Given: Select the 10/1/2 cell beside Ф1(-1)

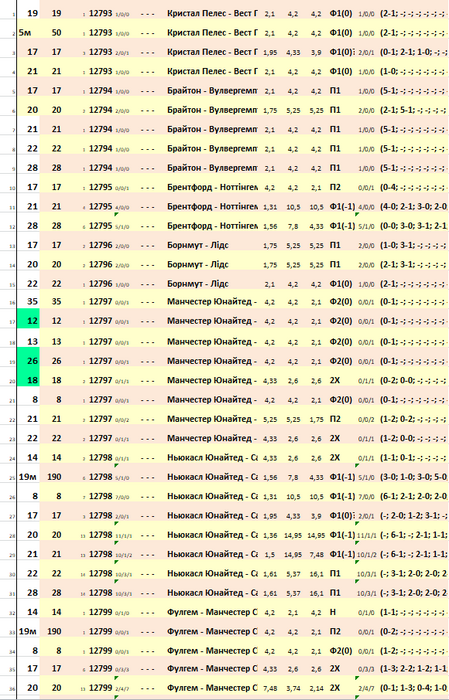Looking at the screenshot, I should tap(367, 554).
